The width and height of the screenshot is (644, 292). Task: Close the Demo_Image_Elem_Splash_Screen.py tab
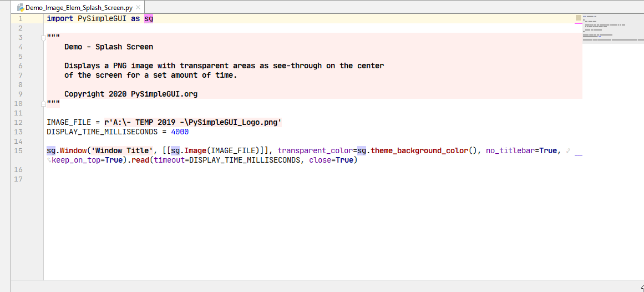(138, 7)
